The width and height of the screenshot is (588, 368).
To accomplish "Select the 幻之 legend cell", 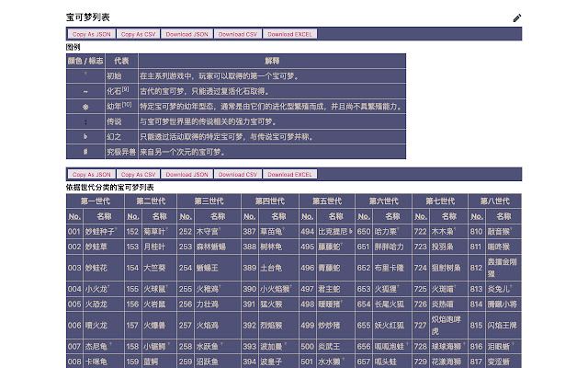I will click(121, 137).
